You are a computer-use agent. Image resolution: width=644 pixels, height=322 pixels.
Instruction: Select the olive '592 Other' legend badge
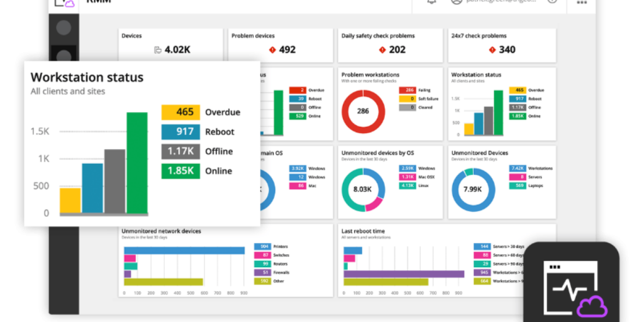[264, 281]
